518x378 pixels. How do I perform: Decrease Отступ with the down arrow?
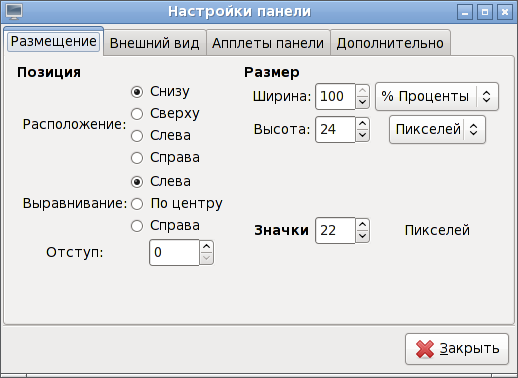[x=207, y=258]
